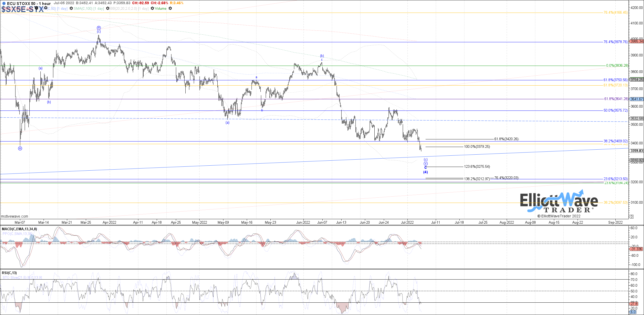Click the RSI(C,13) panel title

click(9, 273)
